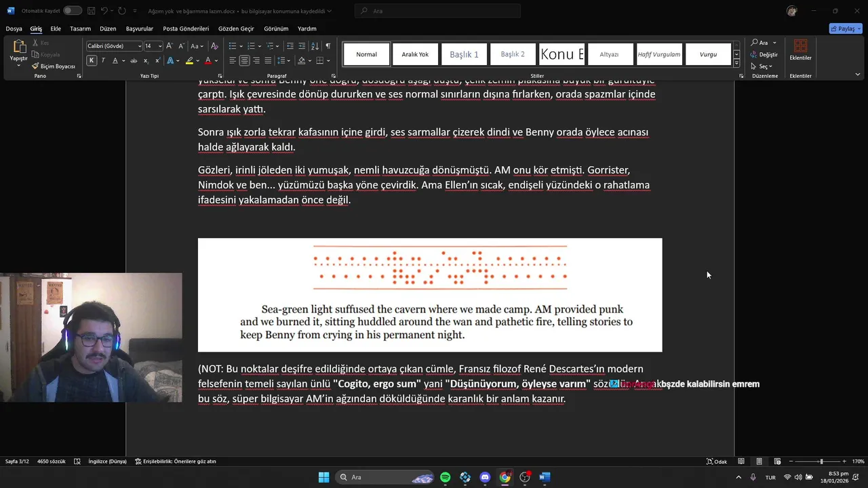Image resolution: width=868 pixels, height=488 pixels.
Task: Open the font name Calibri dropdown
Action: point(140,46)
